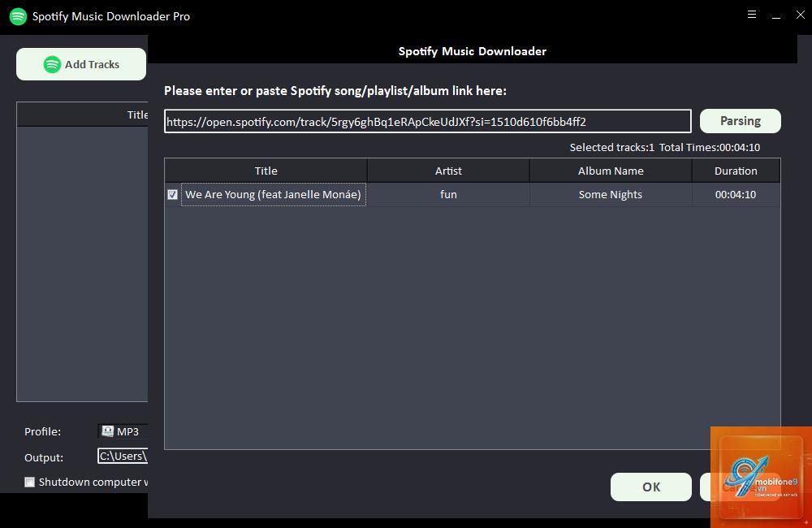This screenshot has width=812, height=528.
Task: Select 'We Are Young (feat Janelle Monáe)' title
Action: click(x=274, y=194)
